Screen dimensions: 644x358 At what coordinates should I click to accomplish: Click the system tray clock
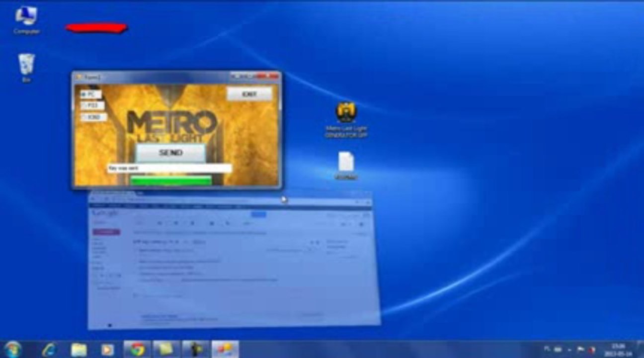point(619,349)
